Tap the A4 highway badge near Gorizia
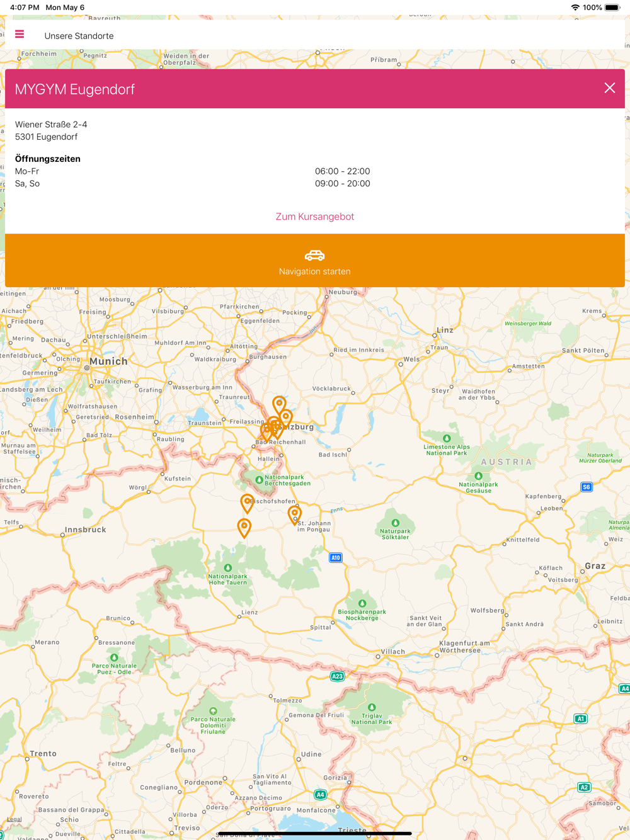630x840 pixels. click(321, 795)
